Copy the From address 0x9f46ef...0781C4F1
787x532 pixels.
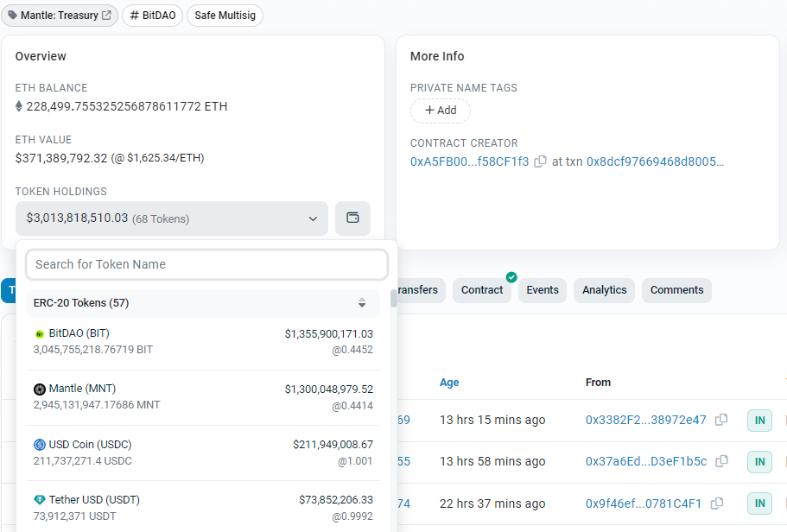[x=717, y=503]
